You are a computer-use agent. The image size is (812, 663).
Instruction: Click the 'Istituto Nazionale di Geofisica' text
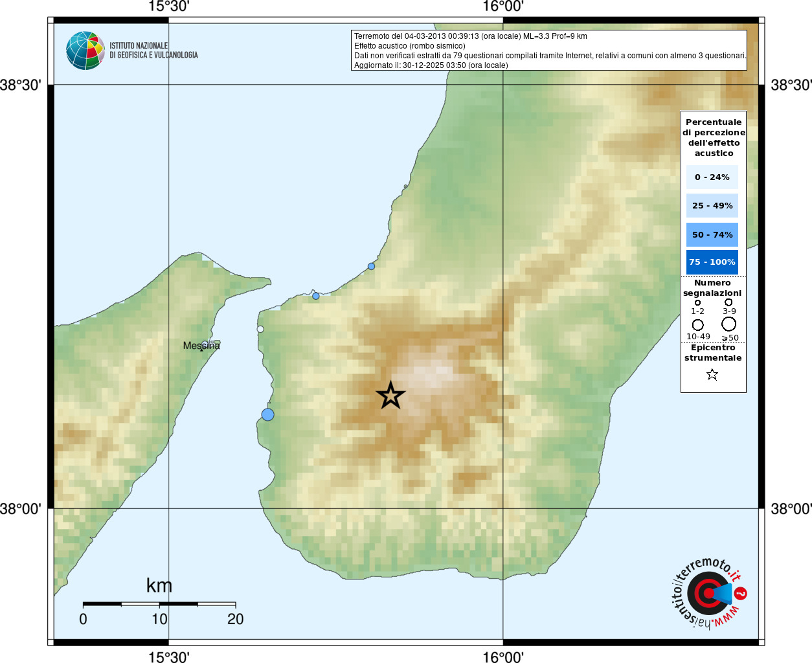154,51
